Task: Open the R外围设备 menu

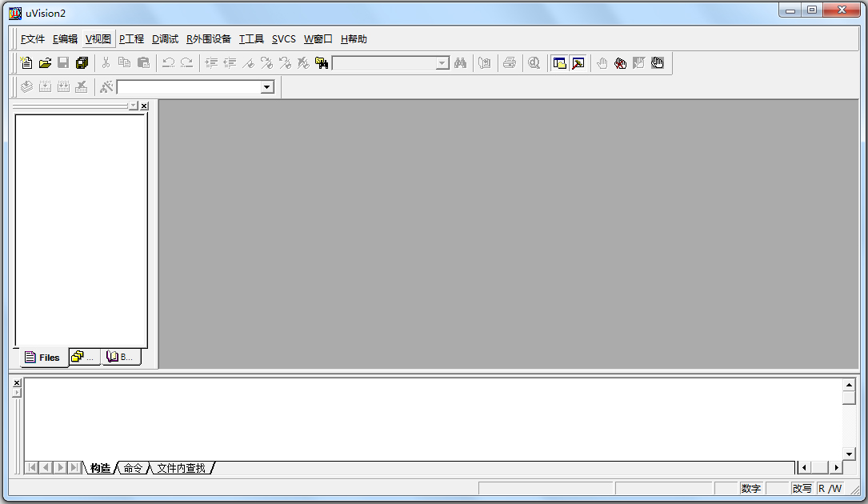Action: 208,38
